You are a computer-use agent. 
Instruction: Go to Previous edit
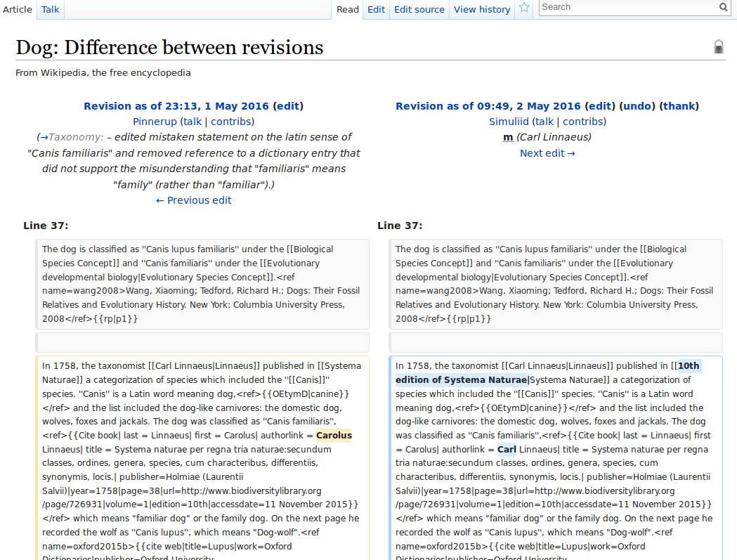194,200
